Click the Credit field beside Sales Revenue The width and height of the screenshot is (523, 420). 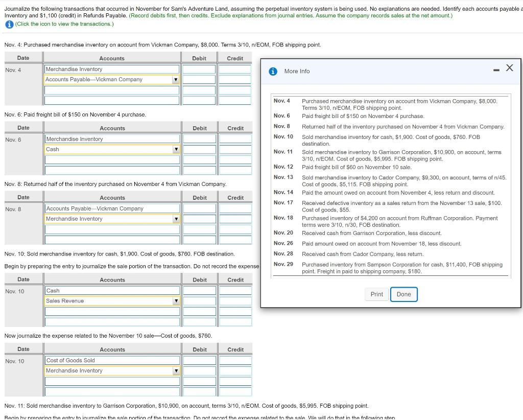point(235,301)
